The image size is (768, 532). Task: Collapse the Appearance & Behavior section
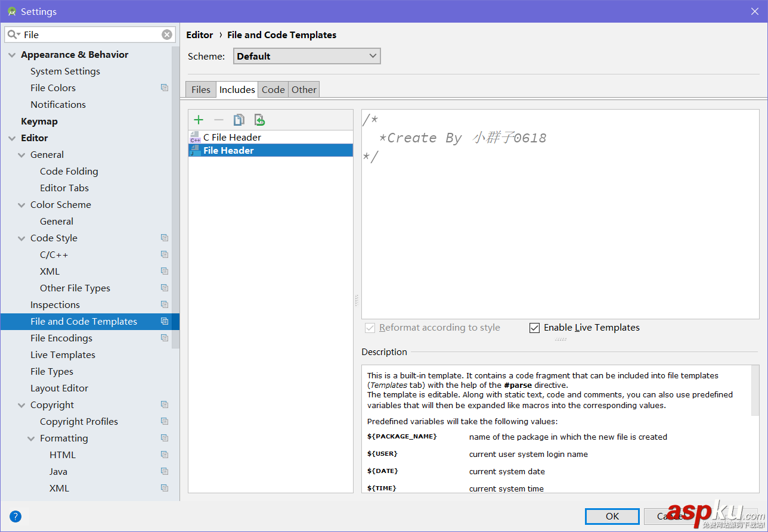12,55
